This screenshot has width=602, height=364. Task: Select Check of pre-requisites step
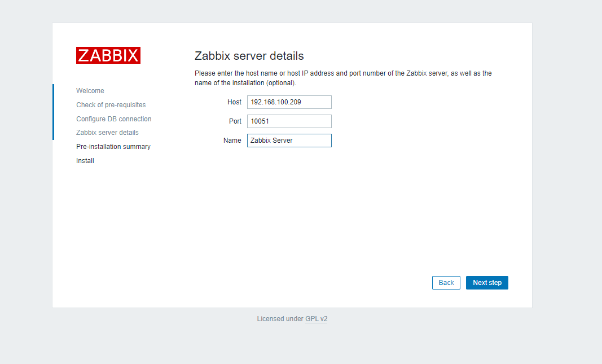(x=111, y=105)
